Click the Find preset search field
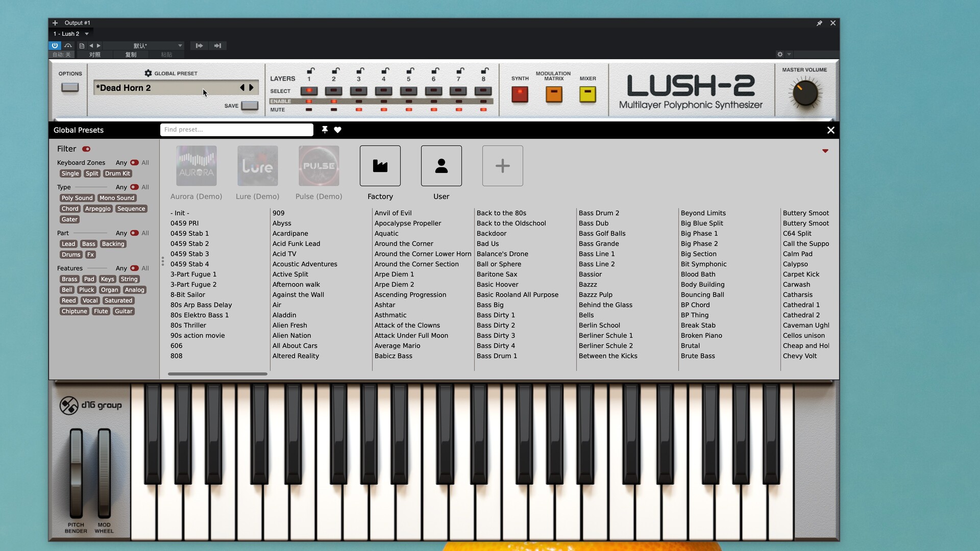 coord(237,130)
